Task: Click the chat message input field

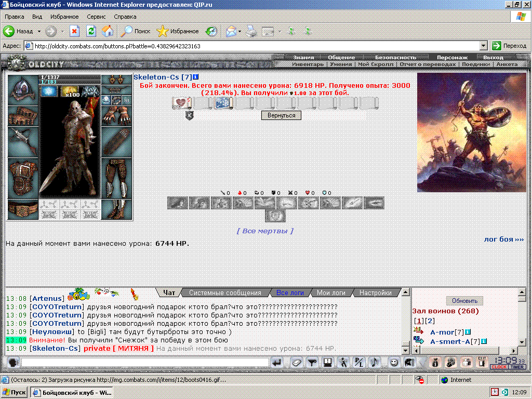Action: click(145, 363)
